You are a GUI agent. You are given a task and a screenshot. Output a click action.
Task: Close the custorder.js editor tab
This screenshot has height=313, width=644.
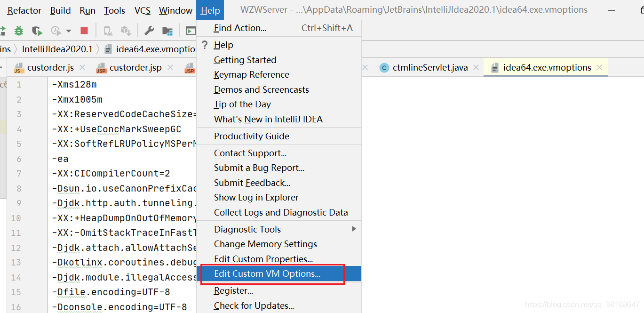coord(82,68)
